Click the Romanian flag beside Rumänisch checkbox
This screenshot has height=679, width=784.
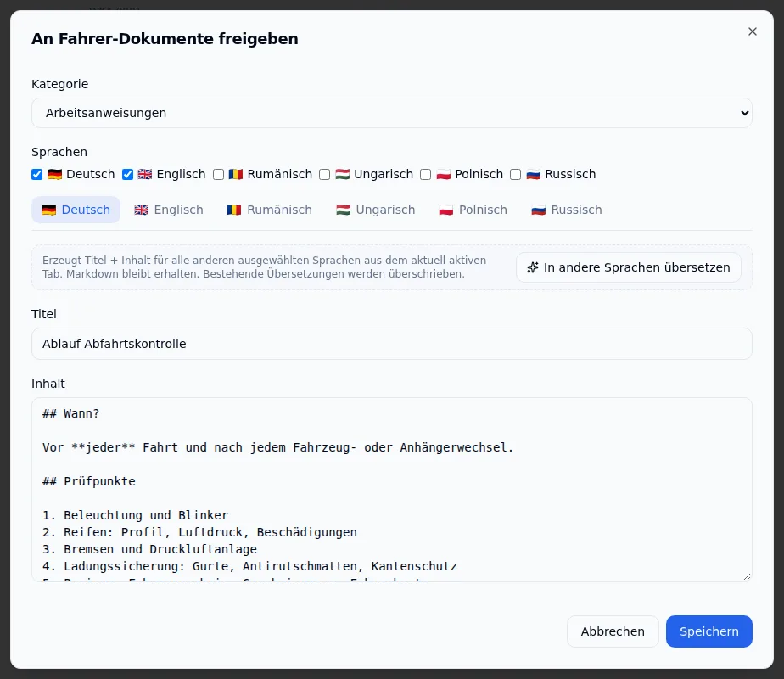coord(236,175)
